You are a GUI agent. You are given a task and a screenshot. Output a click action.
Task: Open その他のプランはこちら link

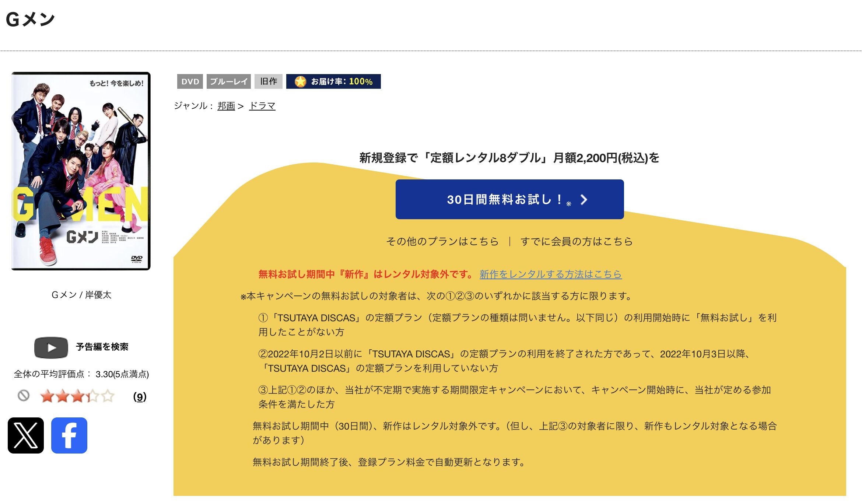pyautogui.click(x=442, y=241)
